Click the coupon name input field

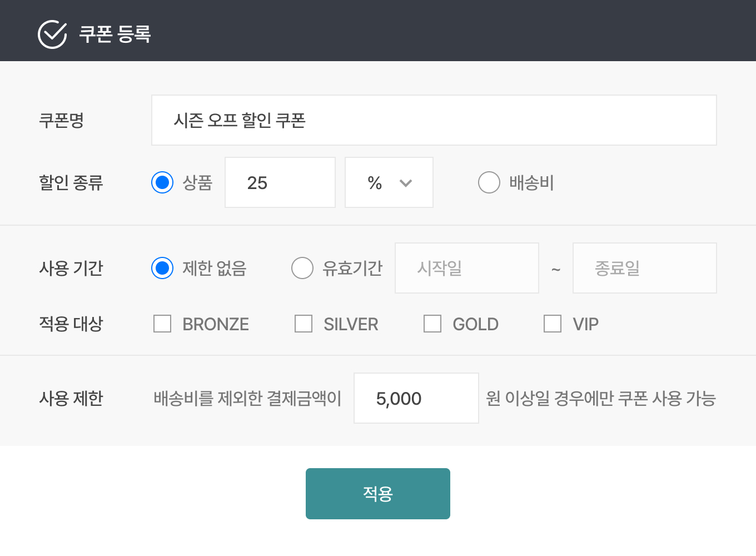pyautogui.click(x=434, y=120)
